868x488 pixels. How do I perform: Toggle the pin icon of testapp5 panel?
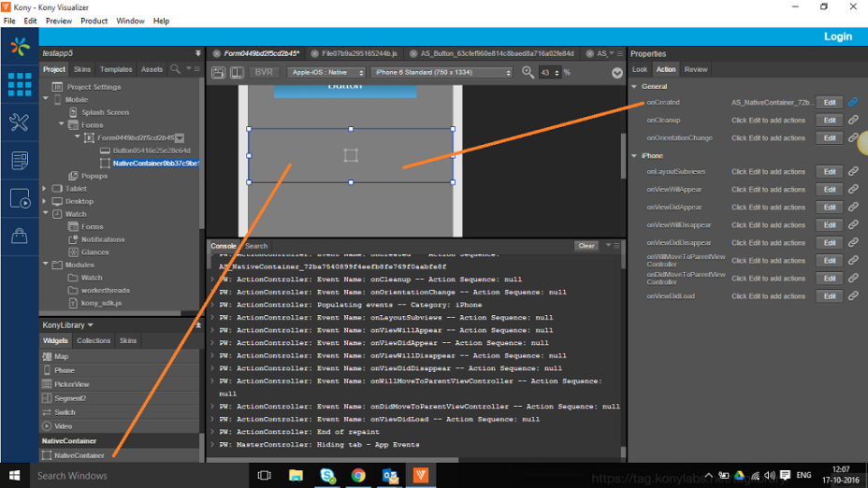pyautogui.click(x=198, y=53)
